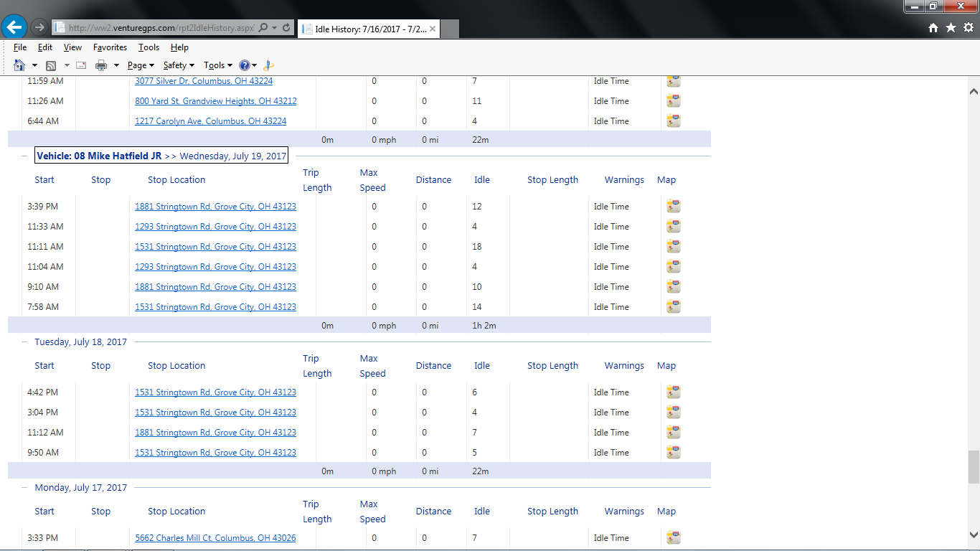
Task: Click the browser Back arrow button
Action: 14,27
